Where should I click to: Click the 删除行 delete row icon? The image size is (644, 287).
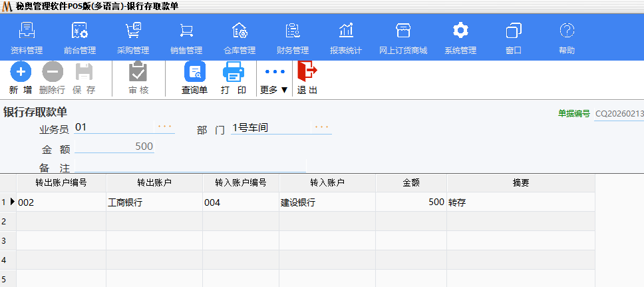click(x=52, y=72)
